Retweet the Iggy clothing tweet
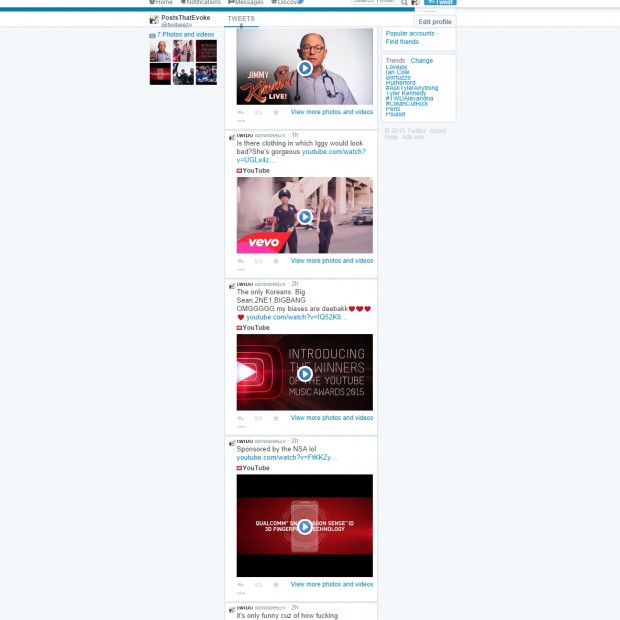The height and width of the screenshot is (620, 620). coord(258,261)
